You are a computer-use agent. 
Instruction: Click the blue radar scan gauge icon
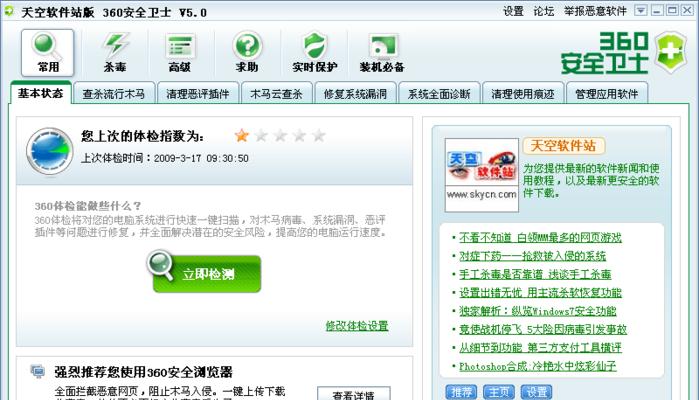[49, 151]
